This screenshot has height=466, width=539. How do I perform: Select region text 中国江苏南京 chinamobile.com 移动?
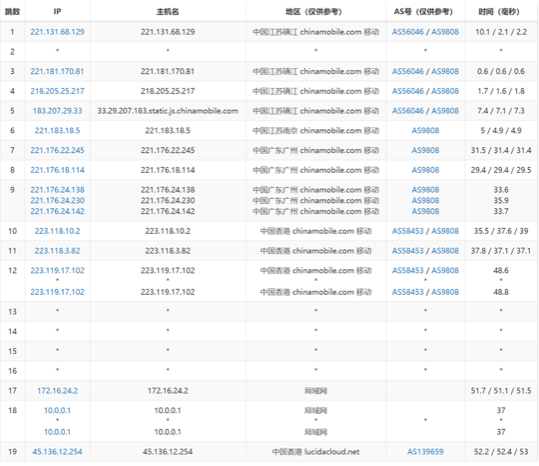(316, 131)
